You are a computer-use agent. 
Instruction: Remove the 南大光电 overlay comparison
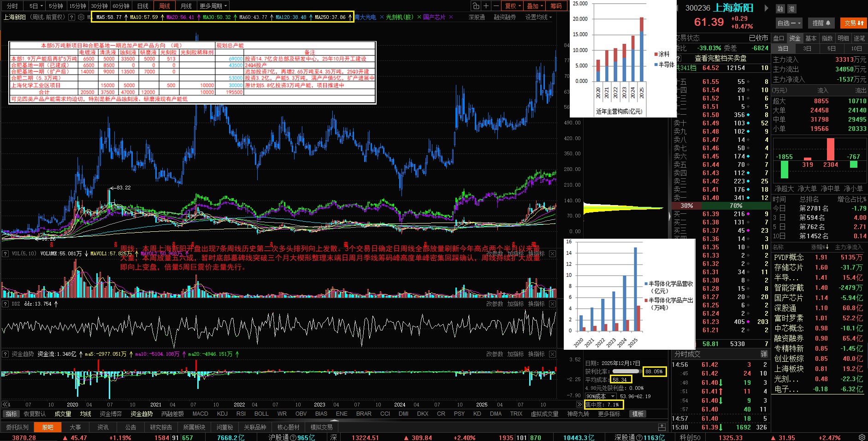pyautogui.click(x=382, y=17)
